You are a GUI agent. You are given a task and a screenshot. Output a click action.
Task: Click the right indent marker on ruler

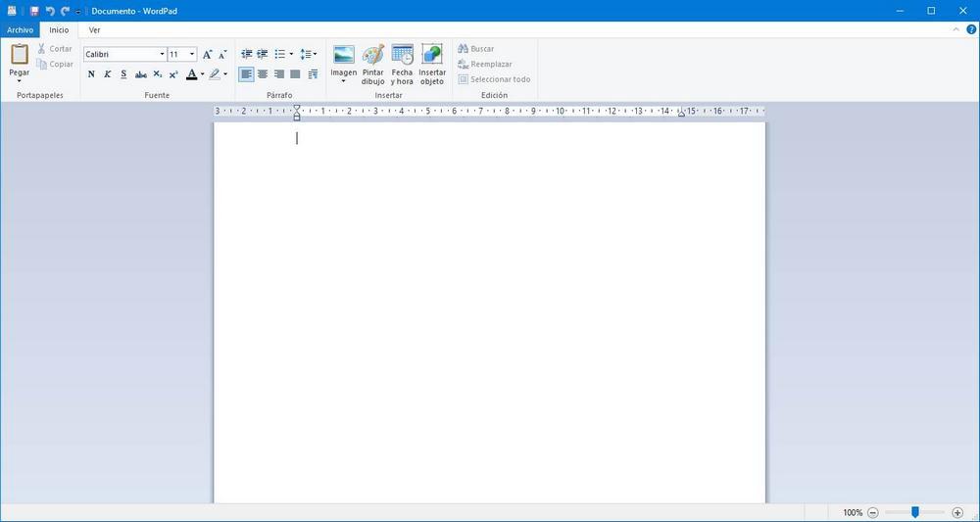pyautogui.click(x=681, y=113)
